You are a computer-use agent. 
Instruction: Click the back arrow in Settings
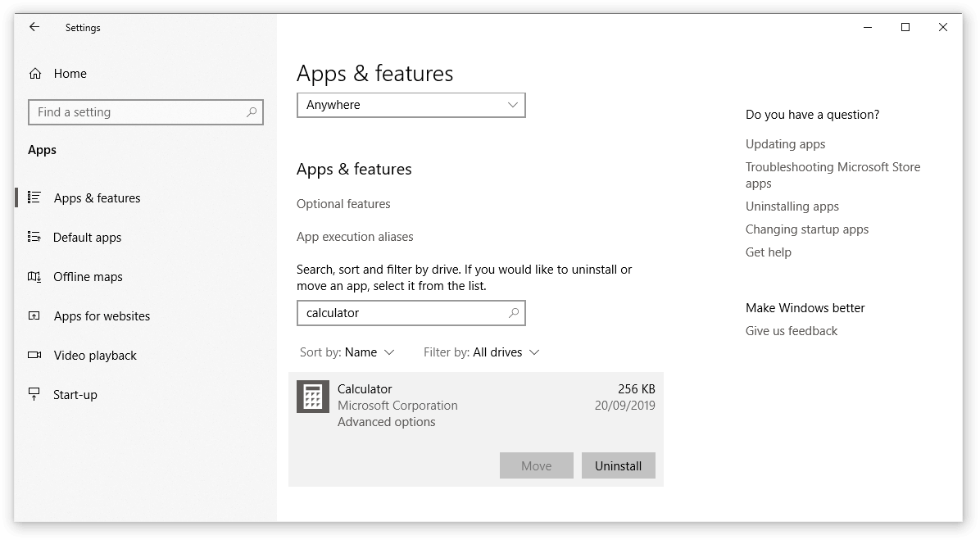coord(34,27)
